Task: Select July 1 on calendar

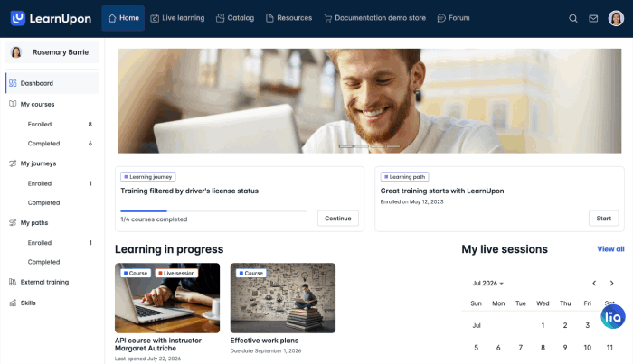Action: tap(543, 325)
